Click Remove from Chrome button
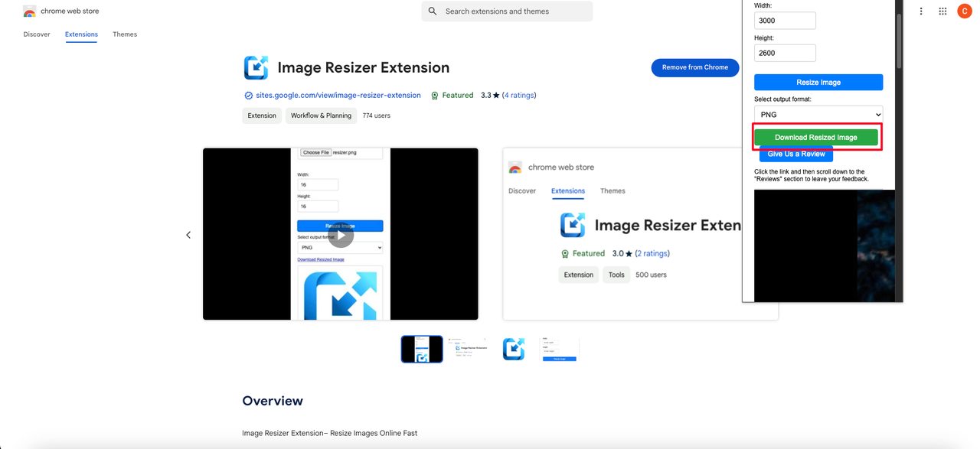Image resolution: width=980 pixels, height=449 pixels. coord(695,67)
